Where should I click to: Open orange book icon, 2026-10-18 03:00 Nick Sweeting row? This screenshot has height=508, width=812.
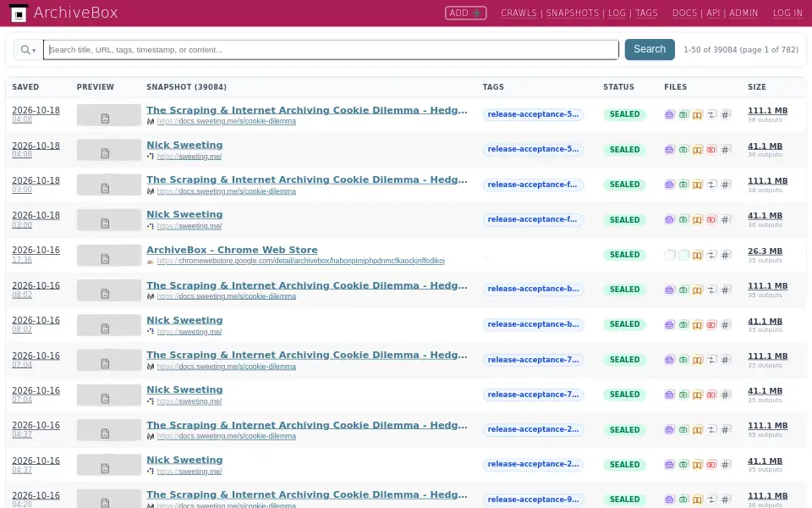pos(697,220)
